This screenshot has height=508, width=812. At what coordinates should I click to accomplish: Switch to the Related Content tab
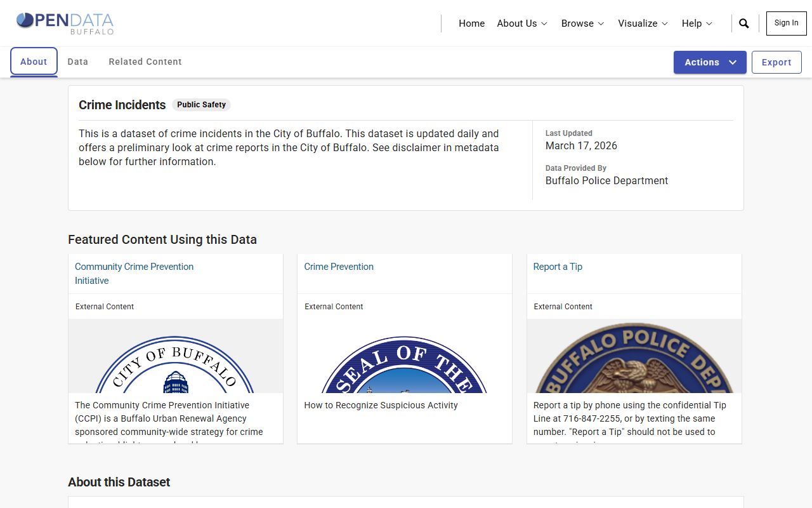tap(145, 62)
